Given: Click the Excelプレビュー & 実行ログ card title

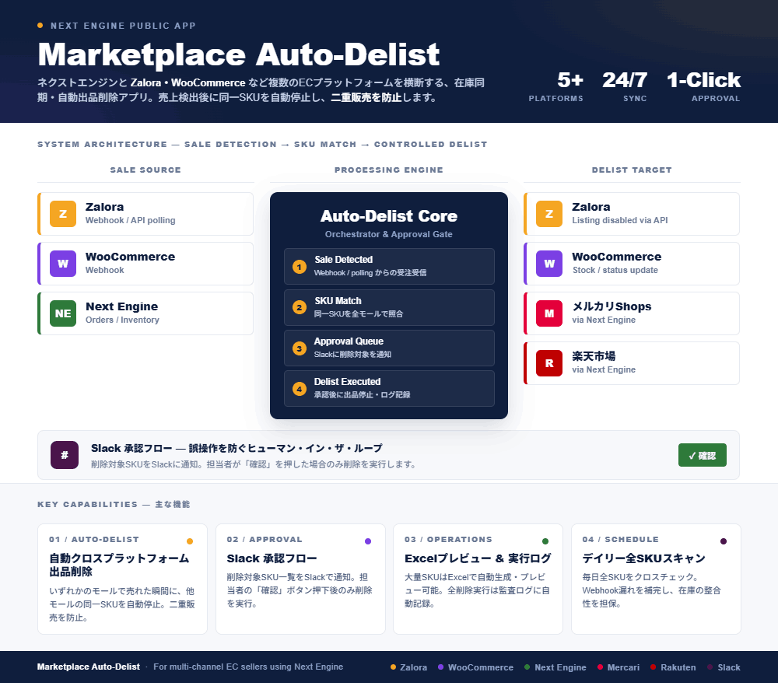Looking at the screenshot, I should (478, 558).
